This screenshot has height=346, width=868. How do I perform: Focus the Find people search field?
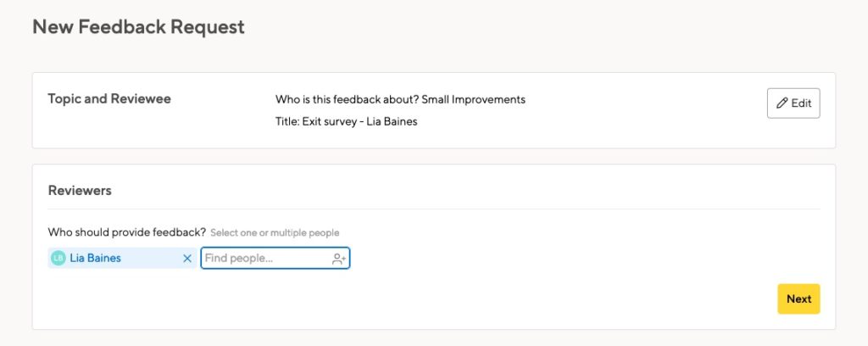tap(264, 259)
